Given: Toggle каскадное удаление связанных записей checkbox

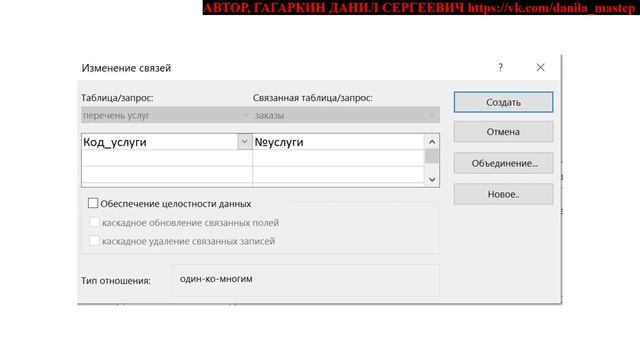Looking at the screenshot, I should point(94,241).
